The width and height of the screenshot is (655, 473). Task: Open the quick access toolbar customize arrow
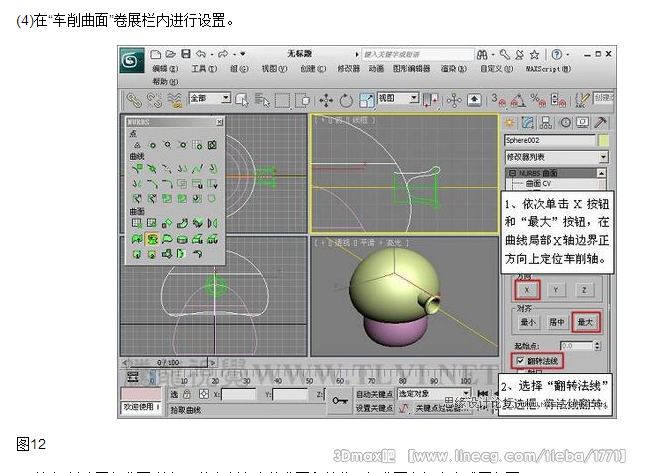click(242, 54)
